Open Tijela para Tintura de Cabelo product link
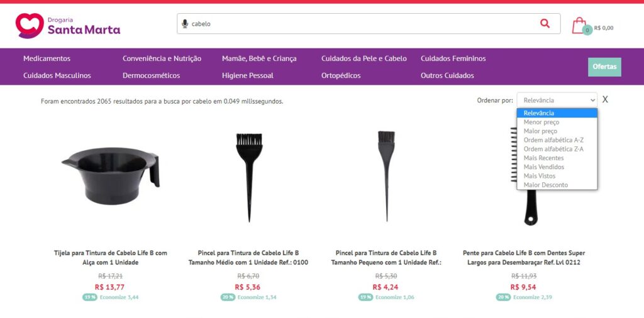This screenshot has width=644, height=318. [x=111, y=258]
